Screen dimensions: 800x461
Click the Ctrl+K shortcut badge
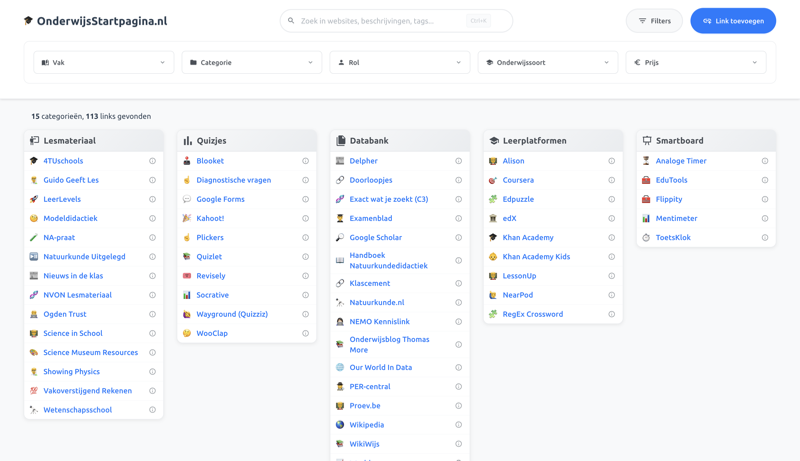479,21
